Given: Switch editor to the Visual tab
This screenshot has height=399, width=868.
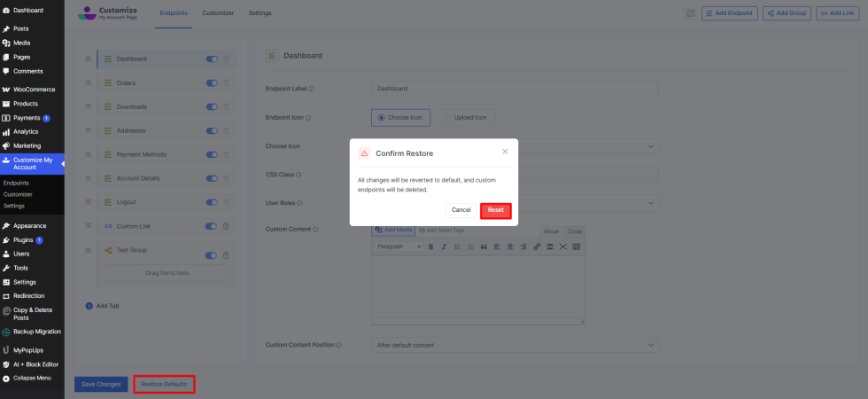Looking at the screenshot, I should pyautogui.click(x=551, y=231).
